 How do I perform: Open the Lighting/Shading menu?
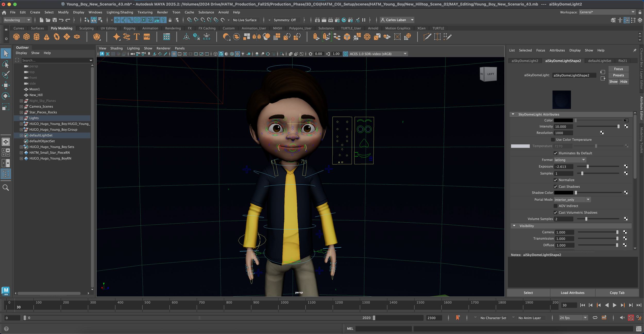click(x=120, y=12)
